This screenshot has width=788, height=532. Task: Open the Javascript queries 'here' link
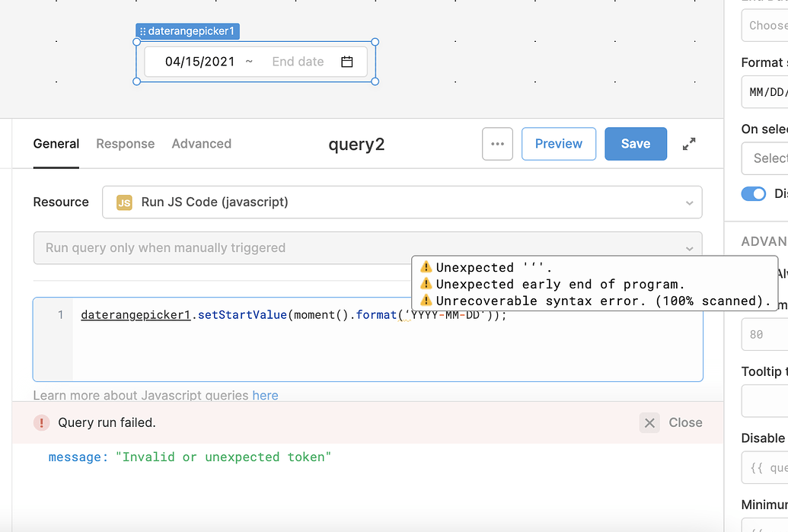[x=266, y=395]
